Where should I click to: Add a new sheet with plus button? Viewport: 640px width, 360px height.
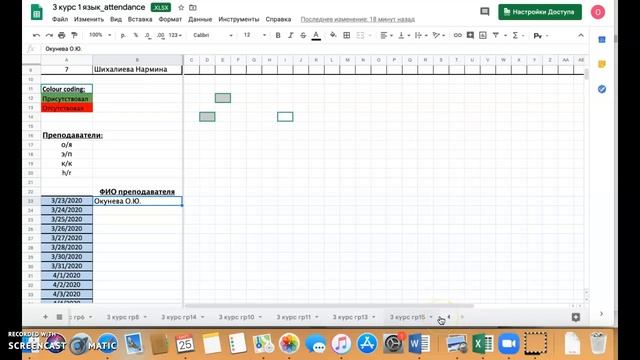(x=45, y=317)
